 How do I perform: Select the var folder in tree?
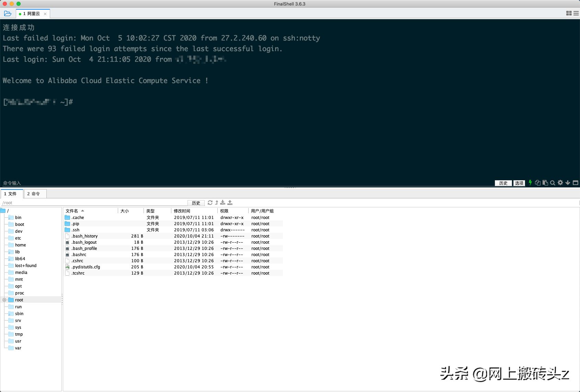point(18,348)
